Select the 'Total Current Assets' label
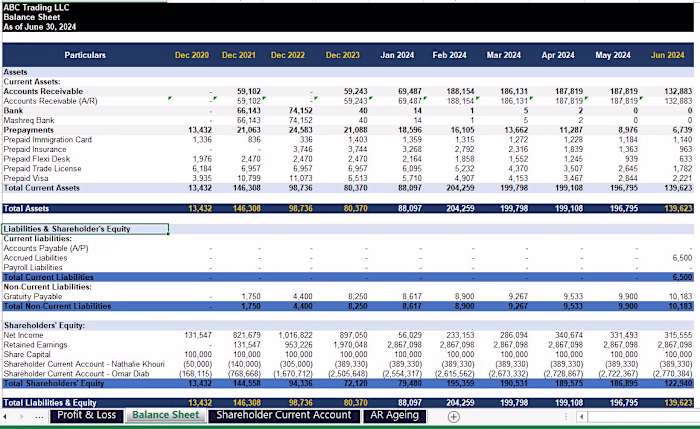This screenshot has width=700, height=429. [x=42, y=188]
